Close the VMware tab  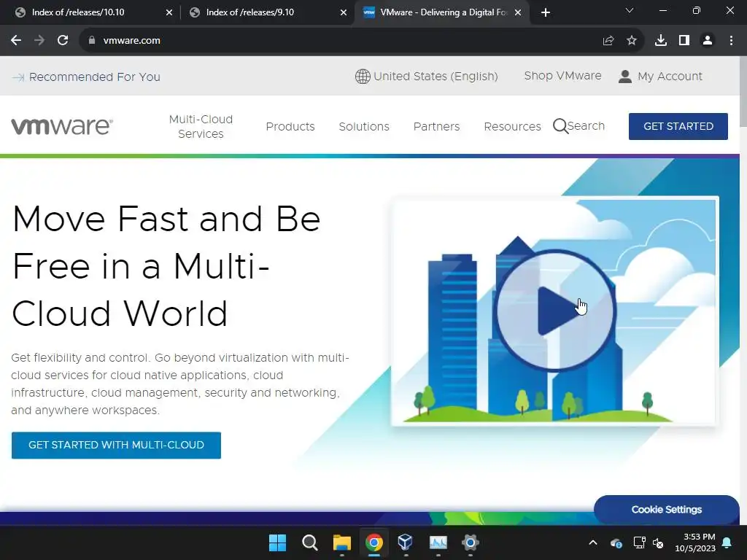click(x=518, y=12)
